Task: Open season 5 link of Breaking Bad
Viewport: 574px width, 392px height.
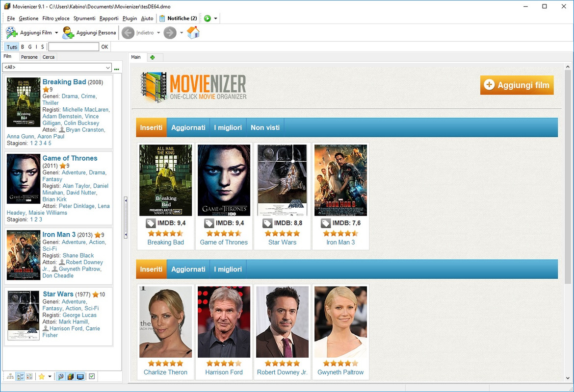Action: pos(50,144)
